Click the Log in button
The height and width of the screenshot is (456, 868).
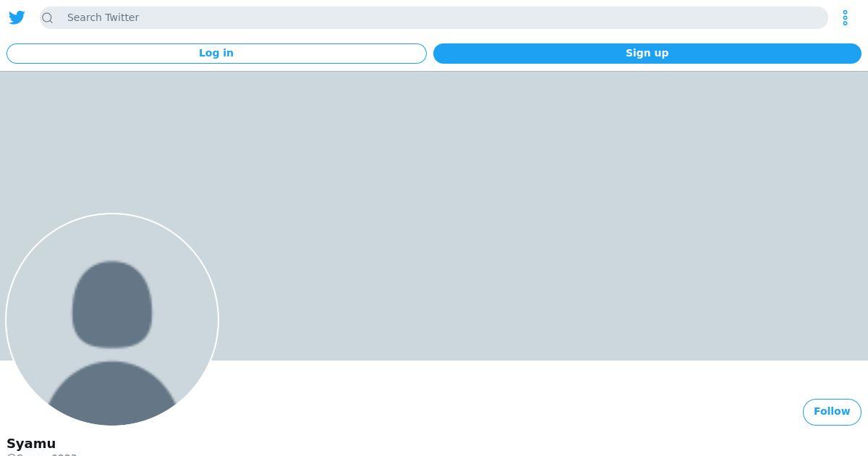click(216, 53)
